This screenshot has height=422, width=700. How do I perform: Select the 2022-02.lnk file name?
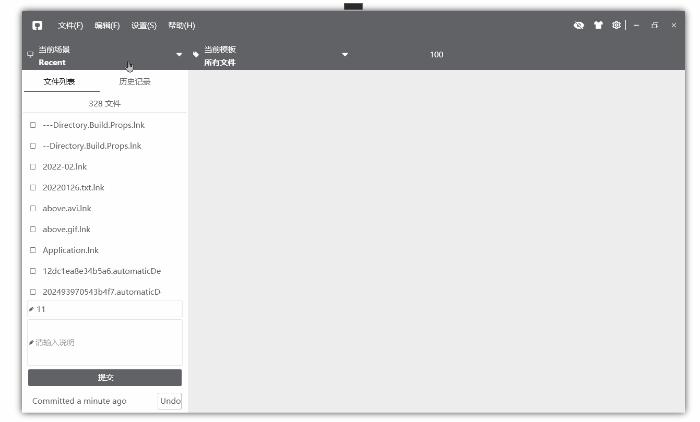click(65, 167)
